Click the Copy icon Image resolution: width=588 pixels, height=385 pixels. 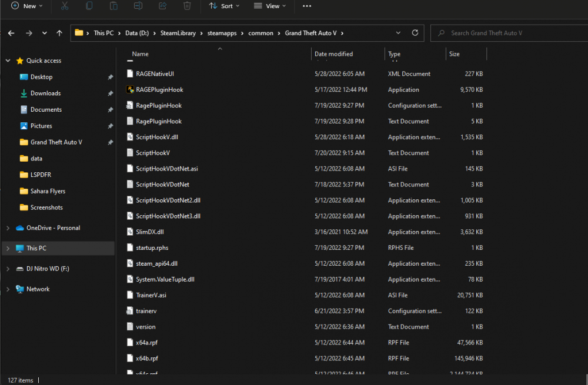coord(89,6)
